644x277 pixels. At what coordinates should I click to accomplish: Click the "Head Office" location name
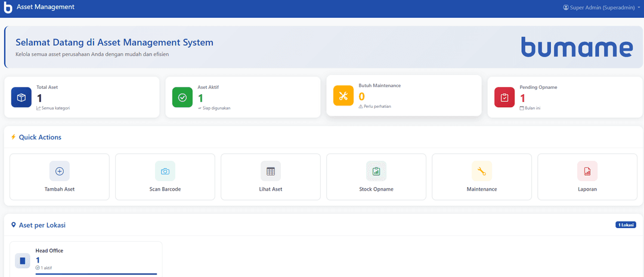click(49, 251)
